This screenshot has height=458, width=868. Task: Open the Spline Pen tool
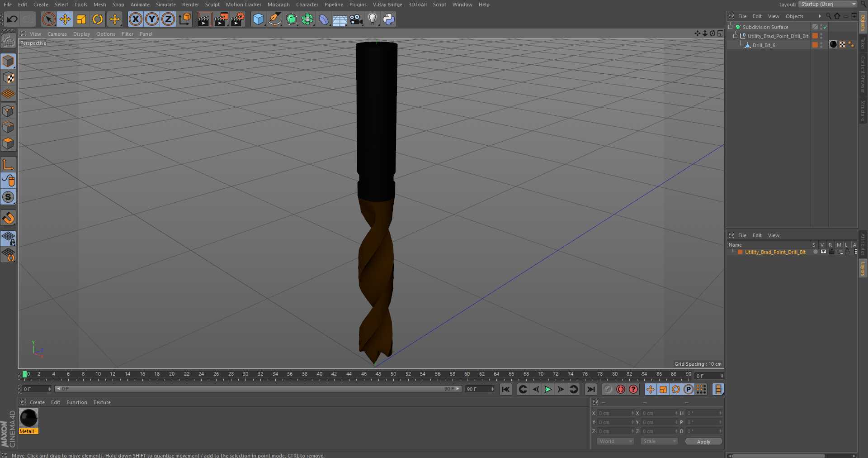(x=274, y=19)
